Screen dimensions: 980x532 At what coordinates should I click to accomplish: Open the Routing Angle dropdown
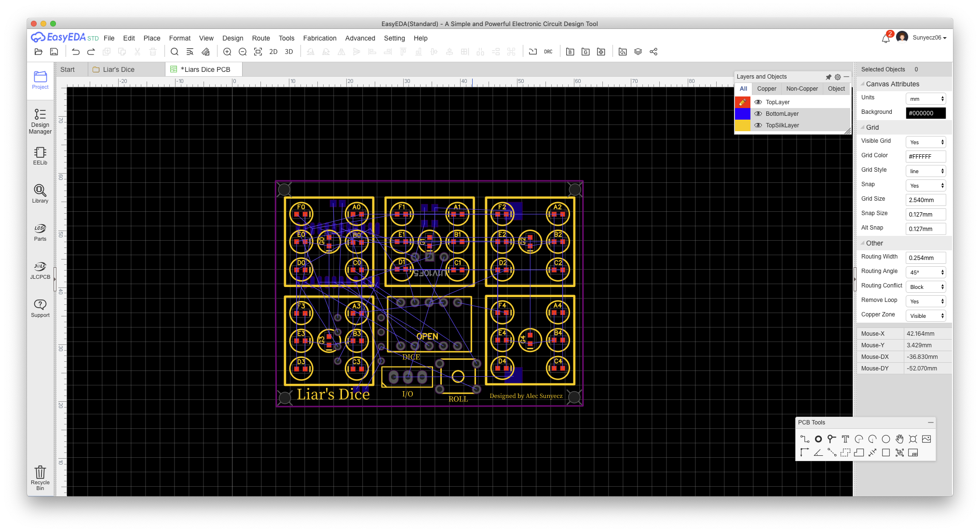point(926,273)
